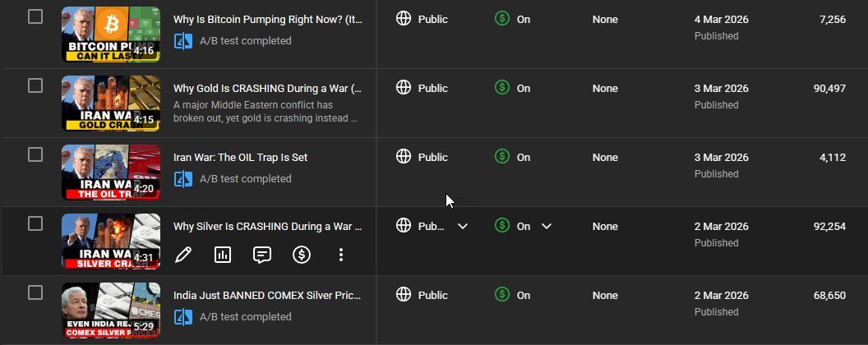Image resolution: width=868 pixels, height=345 pixels.
Task: Open Gold Crash video thumbnail
Action: pos(111,103)
